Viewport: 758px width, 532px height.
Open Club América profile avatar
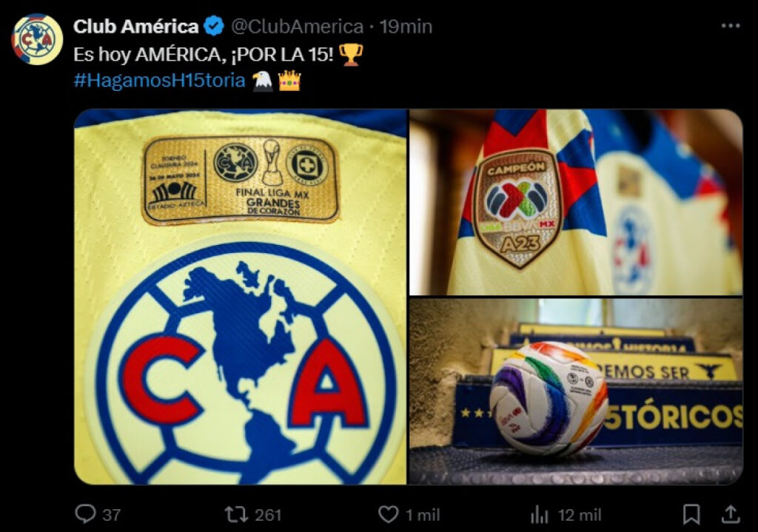click(x=37, y=40)
